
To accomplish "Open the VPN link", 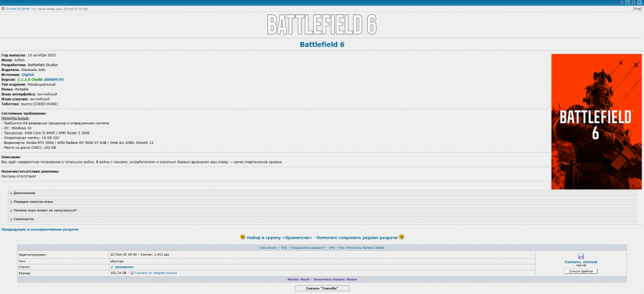I will 332,248.
